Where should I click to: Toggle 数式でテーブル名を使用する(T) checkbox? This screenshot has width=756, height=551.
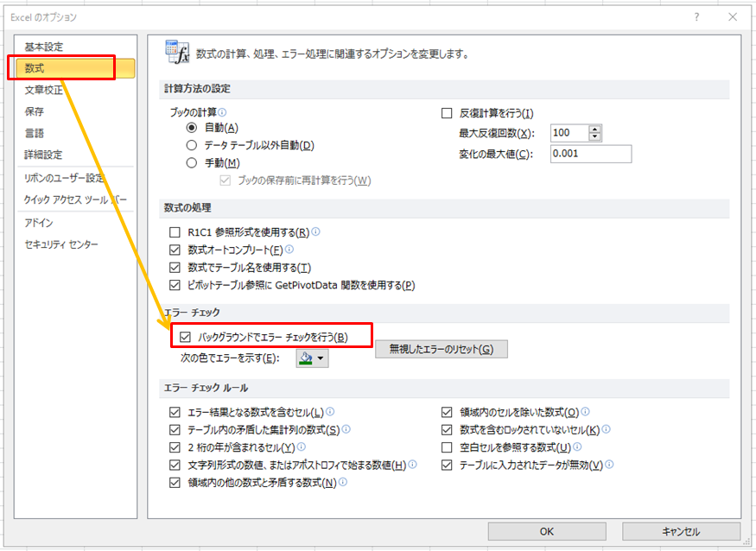(x=175, y=268)
